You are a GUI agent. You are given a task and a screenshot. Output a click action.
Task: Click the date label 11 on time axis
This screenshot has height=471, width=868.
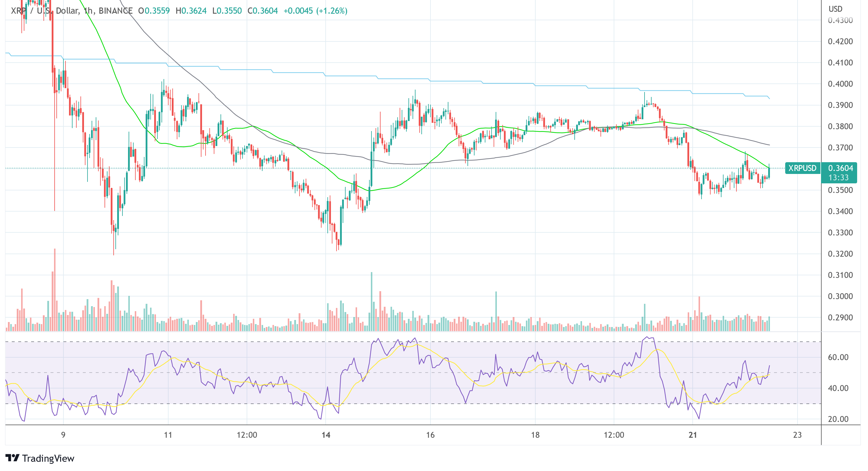pos(168,435)
